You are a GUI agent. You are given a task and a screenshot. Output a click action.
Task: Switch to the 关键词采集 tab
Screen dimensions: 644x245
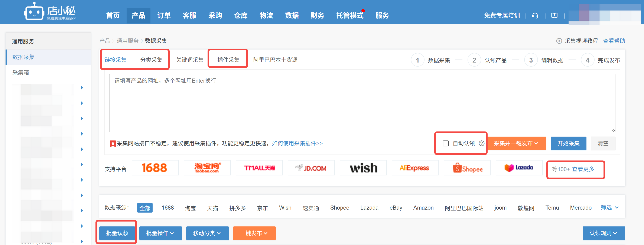click(190, 60)
